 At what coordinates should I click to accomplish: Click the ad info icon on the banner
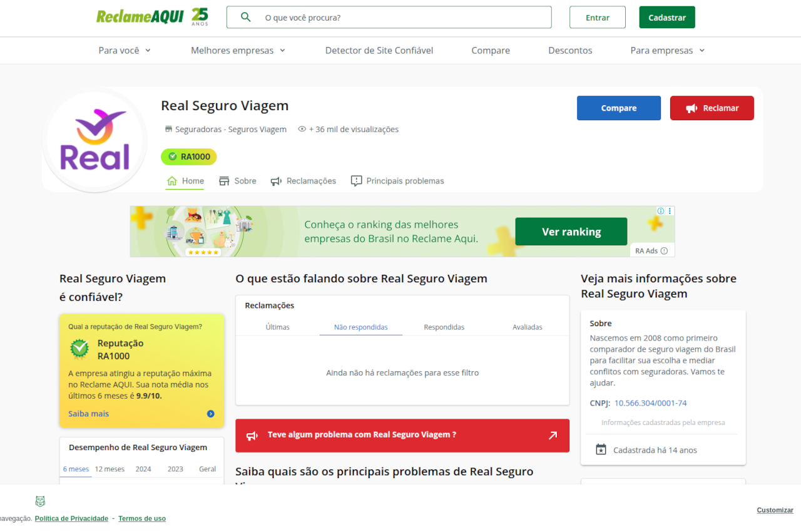(660, 211)
